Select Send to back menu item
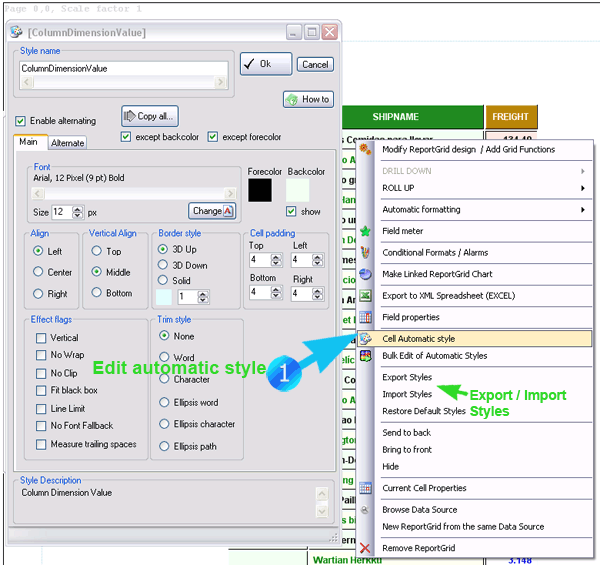Image resolution: width=600 pixels, height=565 pixels. click(406, 433)
